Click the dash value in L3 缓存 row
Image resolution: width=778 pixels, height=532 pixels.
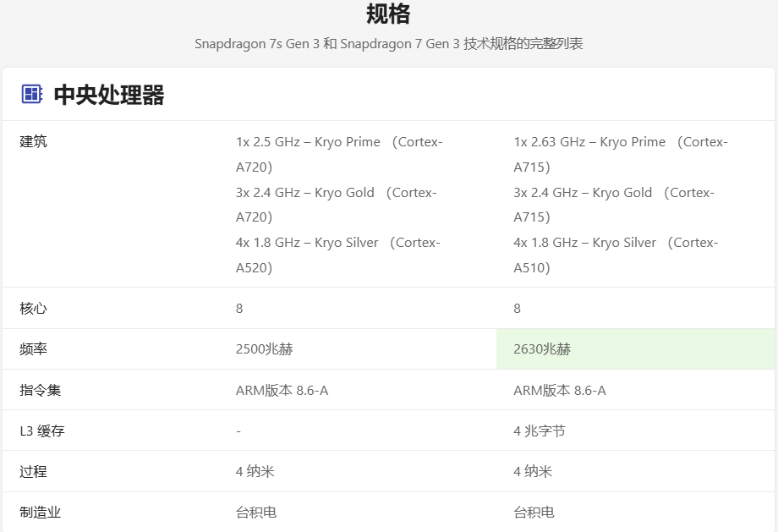pyautogui.click(x=238, y=431)
